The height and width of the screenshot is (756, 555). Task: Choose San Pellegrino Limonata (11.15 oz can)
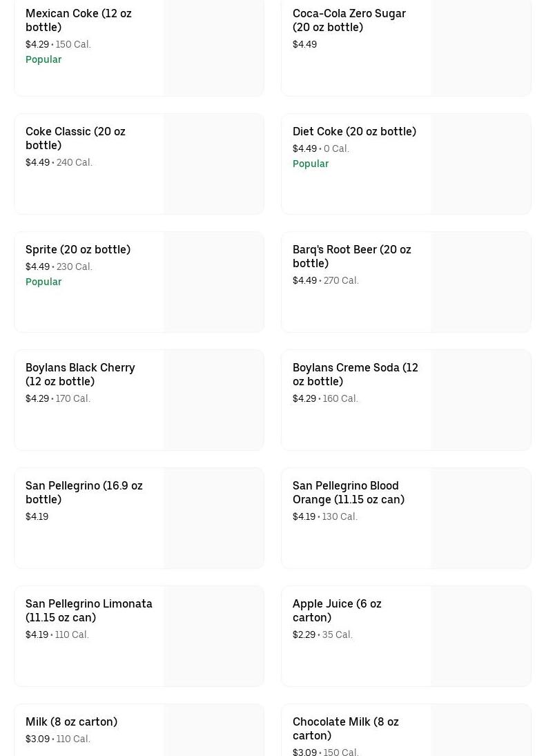88,610
